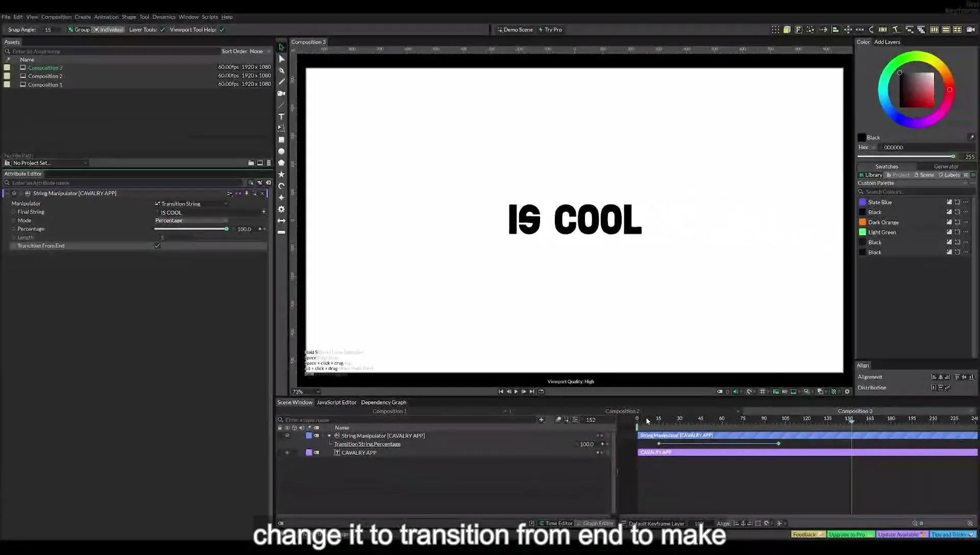980x555 pixels.
Task: Add a new layer with plus icon
Action: (541, 420)
